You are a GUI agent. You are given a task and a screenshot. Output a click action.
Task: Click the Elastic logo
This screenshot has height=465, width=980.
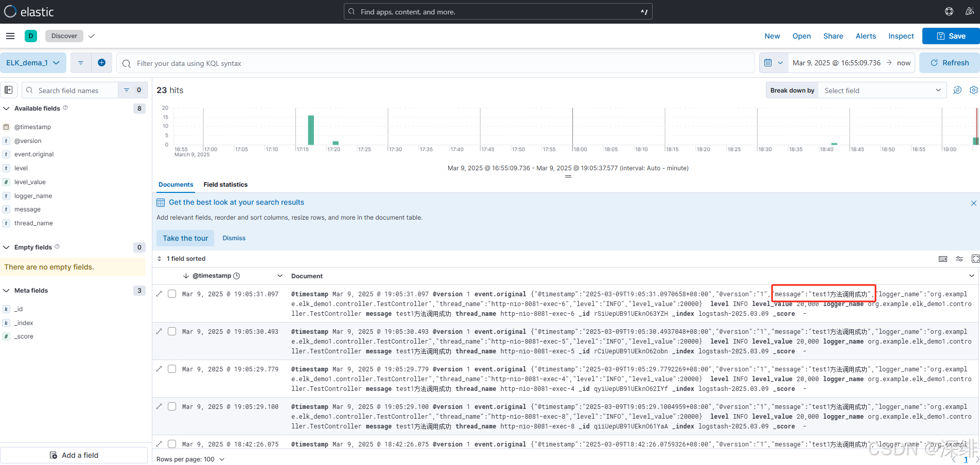point(29,12)
